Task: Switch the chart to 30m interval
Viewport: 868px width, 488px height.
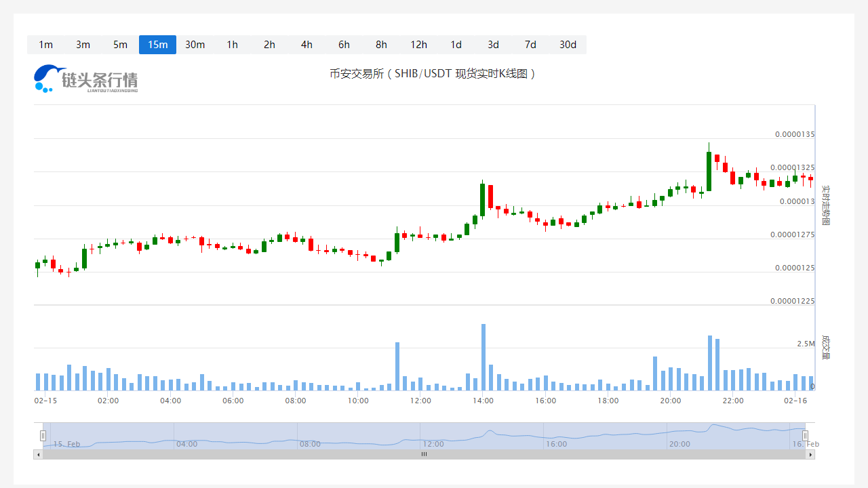Action: 195,45
